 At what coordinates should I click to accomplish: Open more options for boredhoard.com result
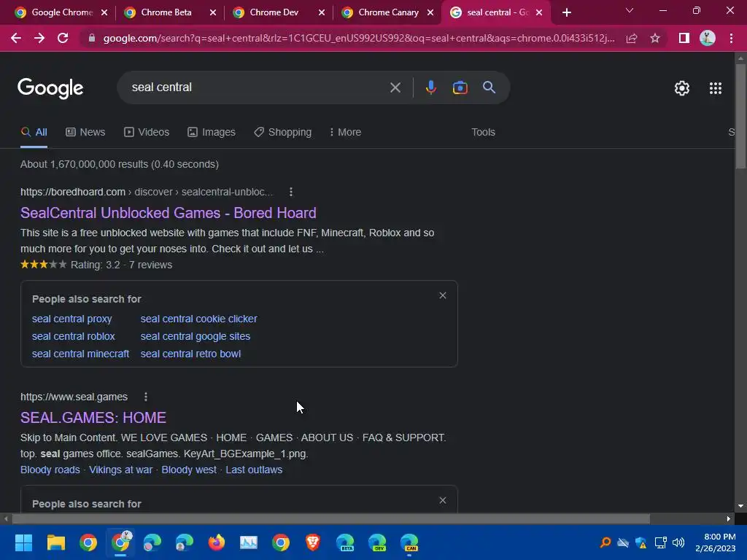pos(290,192)
